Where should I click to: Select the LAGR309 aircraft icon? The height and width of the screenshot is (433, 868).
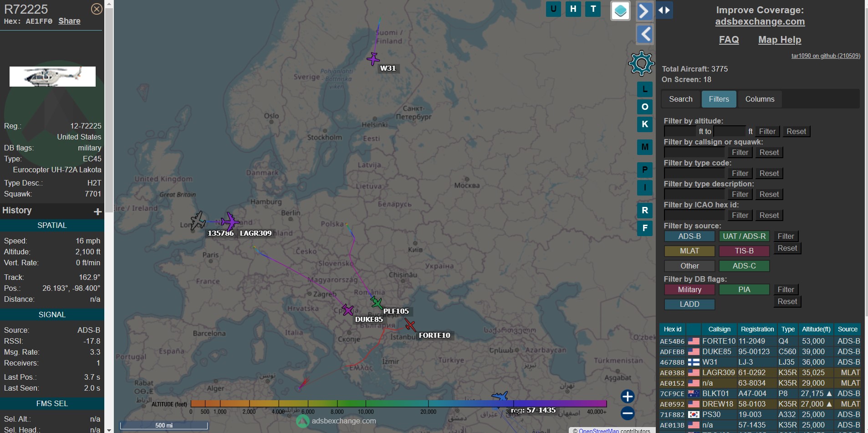point(230,222)
